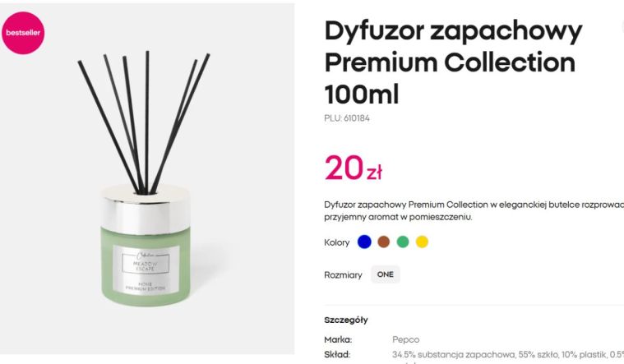Choose the green color option

point(403,242)
